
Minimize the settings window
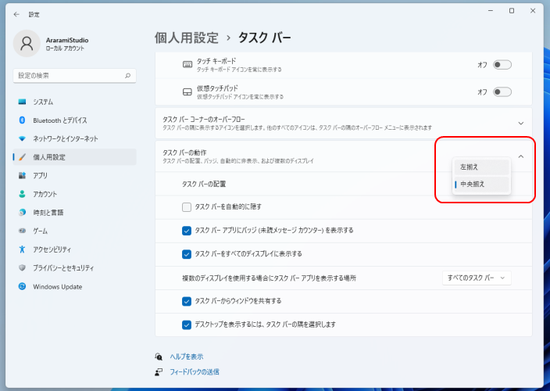pos(491,11)
